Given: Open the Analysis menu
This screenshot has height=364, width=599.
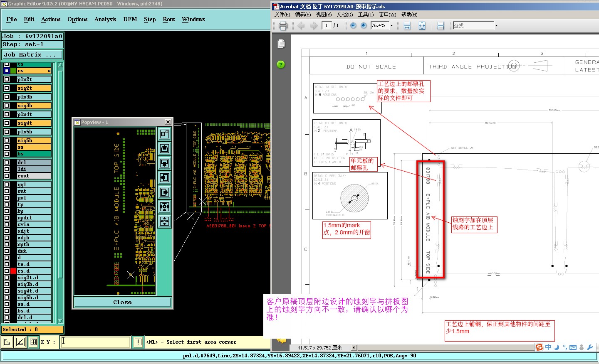Looking at the screenshot, I should click(105, 20).
